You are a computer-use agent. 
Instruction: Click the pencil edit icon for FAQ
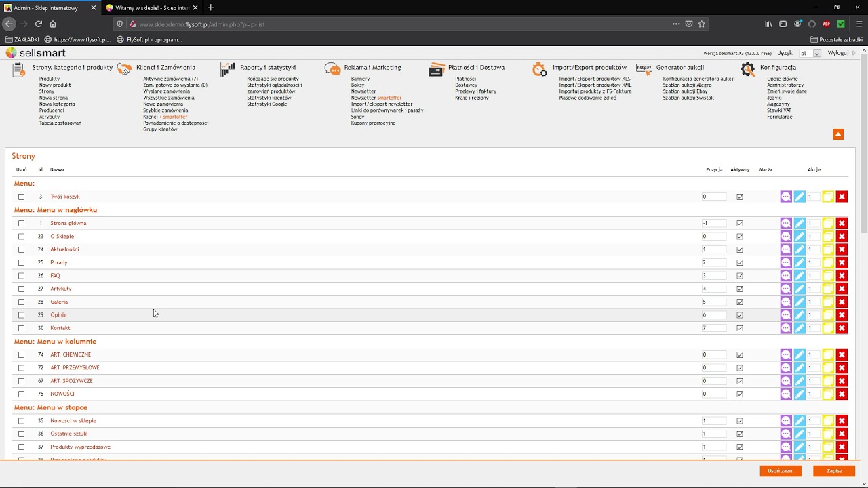800,276
